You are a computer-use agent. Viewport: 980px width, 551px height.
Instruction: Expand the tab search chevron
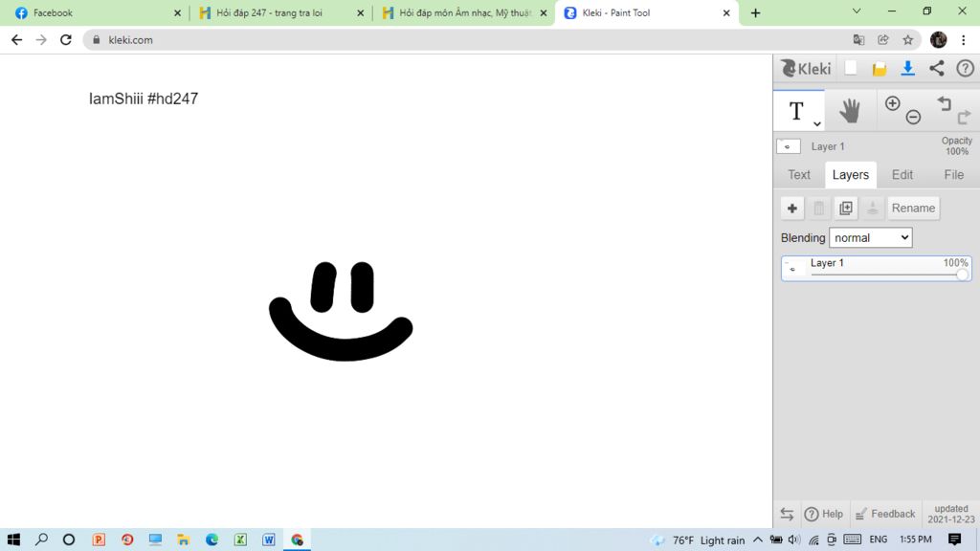(857, 11)
